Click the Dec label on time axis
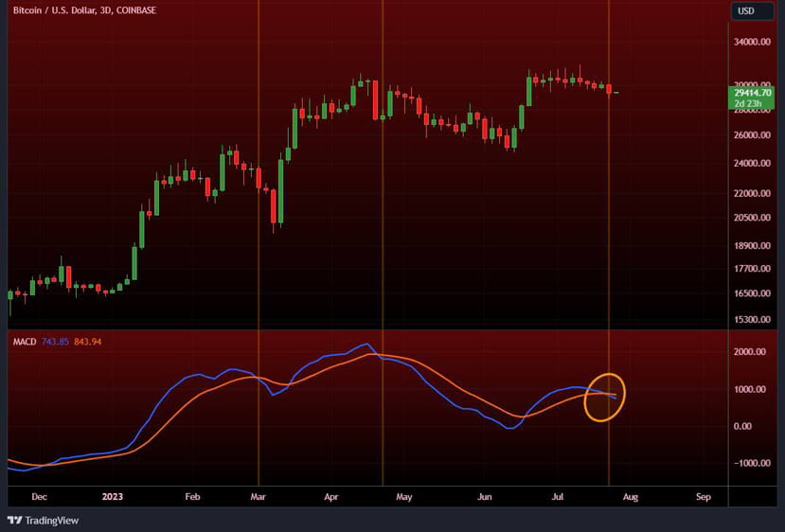This screenshot has width=785, height=532. pyautogui.click(x=39, y=497)
